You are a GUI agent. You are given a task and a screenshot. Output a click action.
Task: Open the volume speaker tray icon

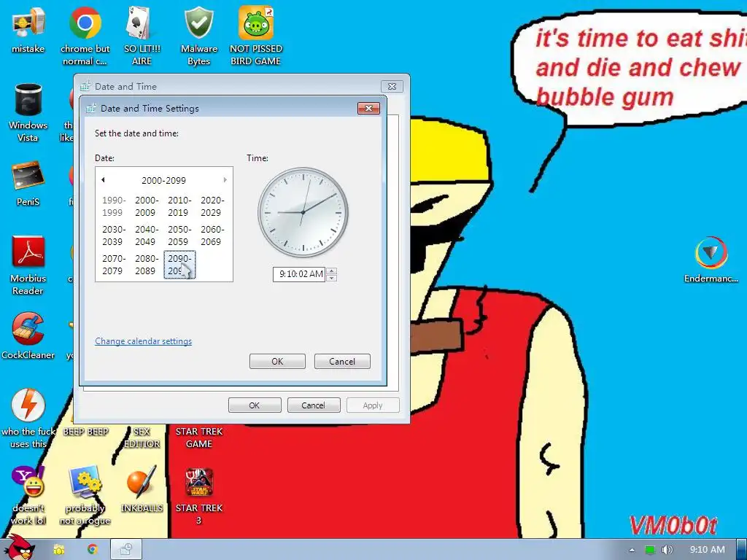(667, 550)
